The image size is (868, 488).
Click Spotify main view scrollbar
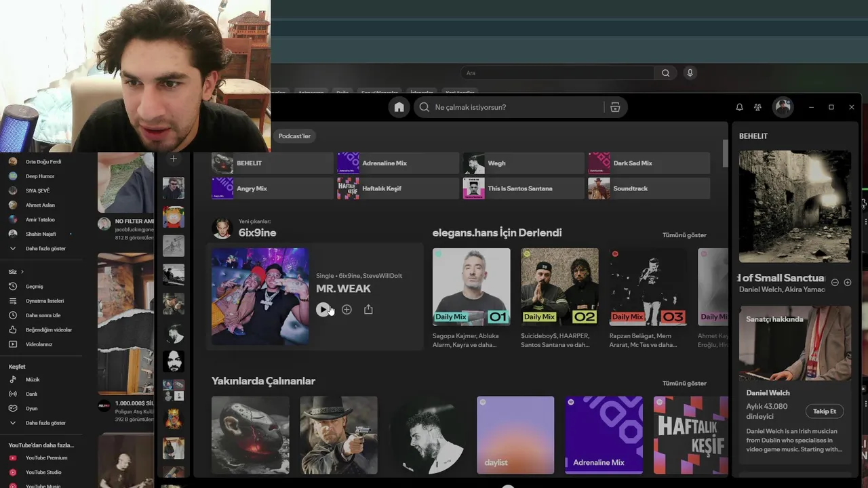(725, 153)
